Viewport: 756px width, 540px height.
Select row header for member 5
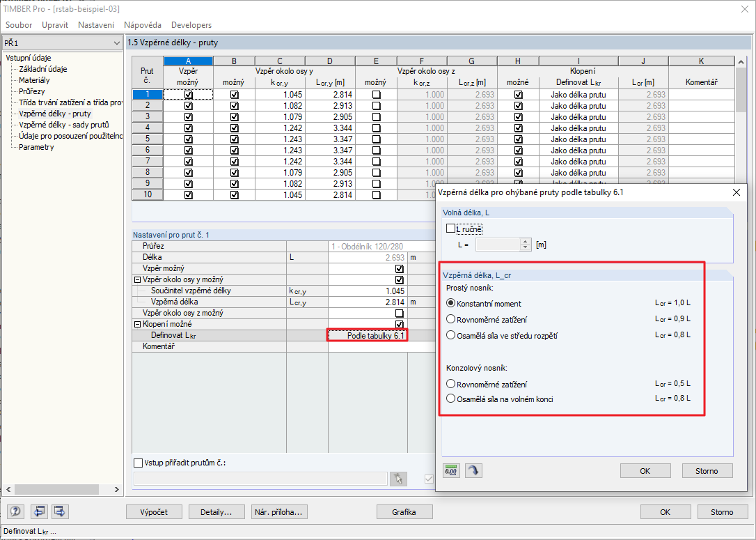tap(148, 139)
